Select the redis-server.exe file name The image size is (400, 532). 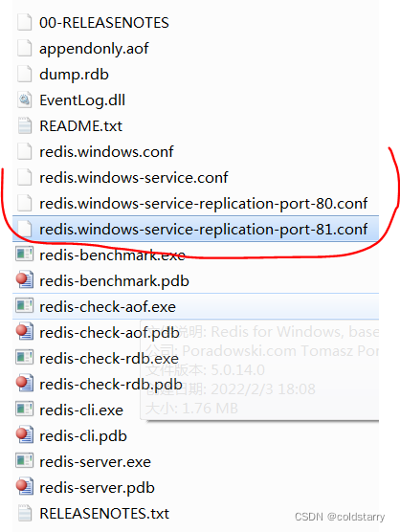(x=95, y=462)
